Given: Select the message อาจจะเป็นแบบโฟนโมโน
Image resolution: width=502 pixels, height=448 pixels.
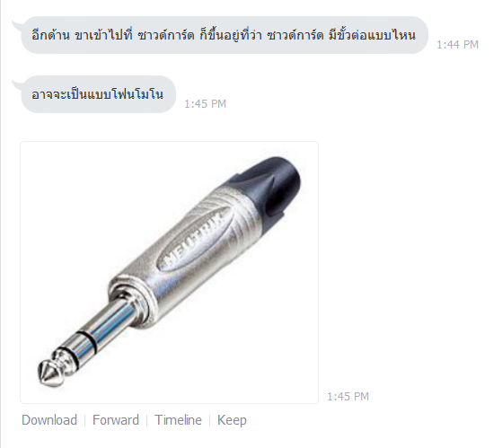Looking at the screenshot, I should click(98, 94).
